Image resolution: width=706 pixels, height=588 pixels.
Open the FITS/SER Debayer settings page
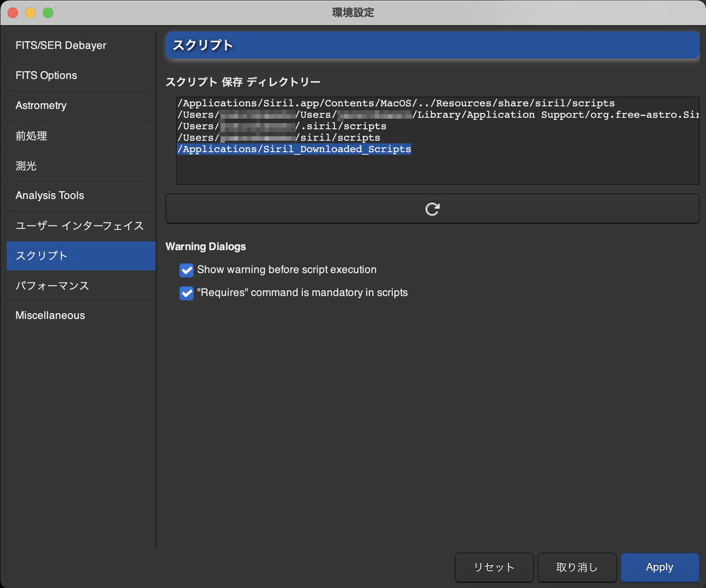click(81, 45)
